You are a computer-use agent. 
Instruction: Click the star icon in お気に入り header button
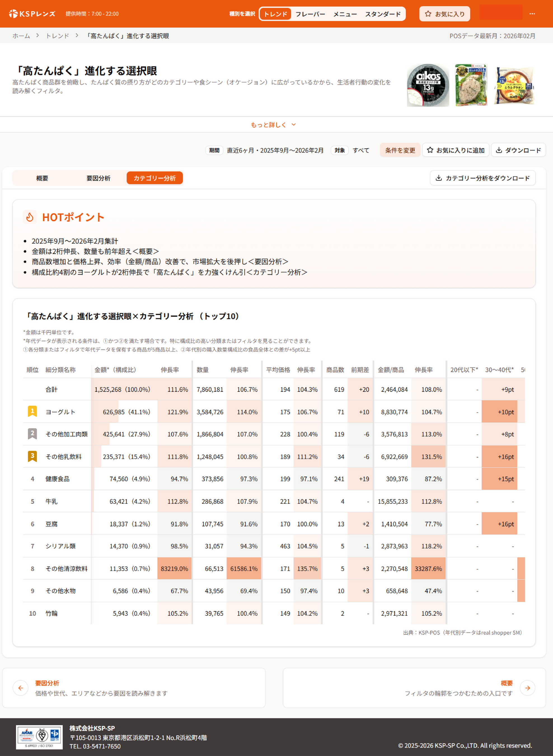point(428,14)
